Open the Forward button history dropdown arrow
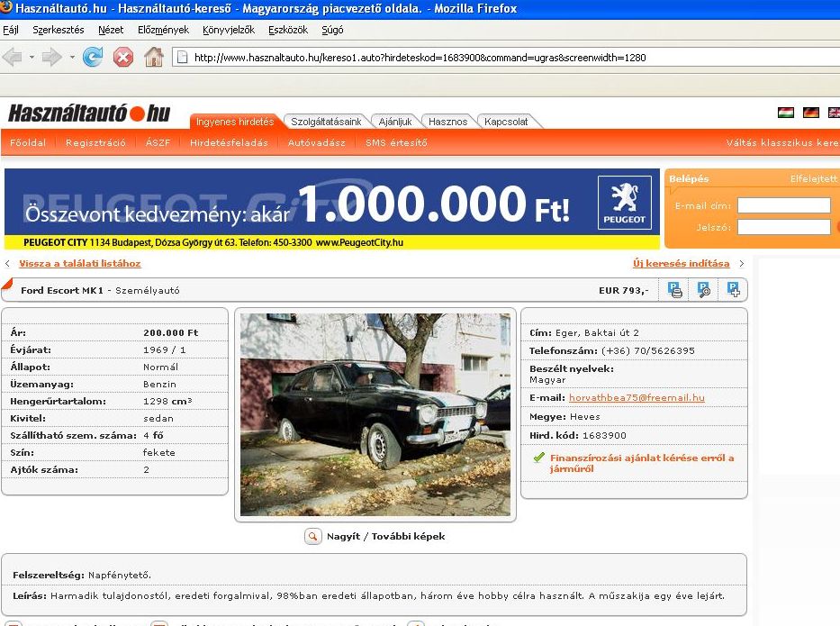The height and width of the screenshot is (626, 840). pyautogui.click(x=71, y=58)
